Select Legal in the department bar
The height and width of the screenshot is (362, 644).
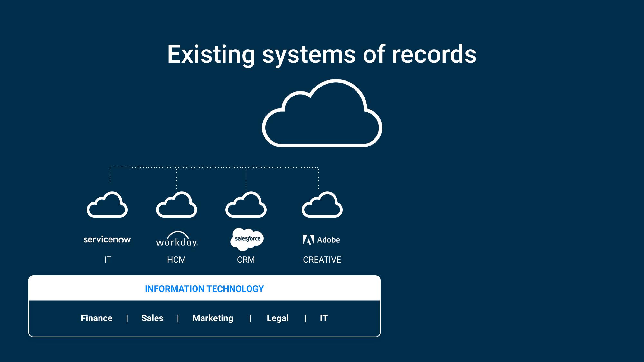[278, 318]
